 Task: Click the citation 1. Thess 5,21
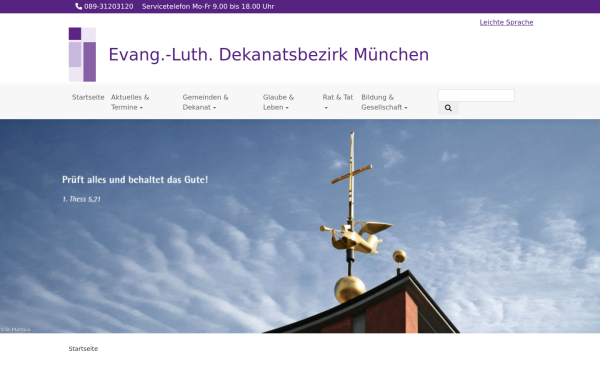coord(81,199)
